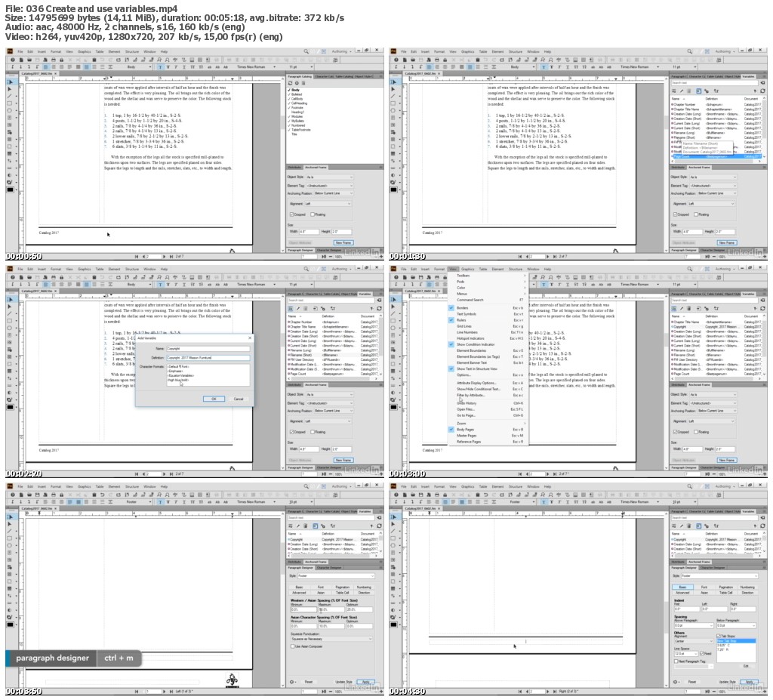Screen dimensions: 773x700
Task: Jump to last page in 00:00:50 frame
Action: tap(171, 257)
